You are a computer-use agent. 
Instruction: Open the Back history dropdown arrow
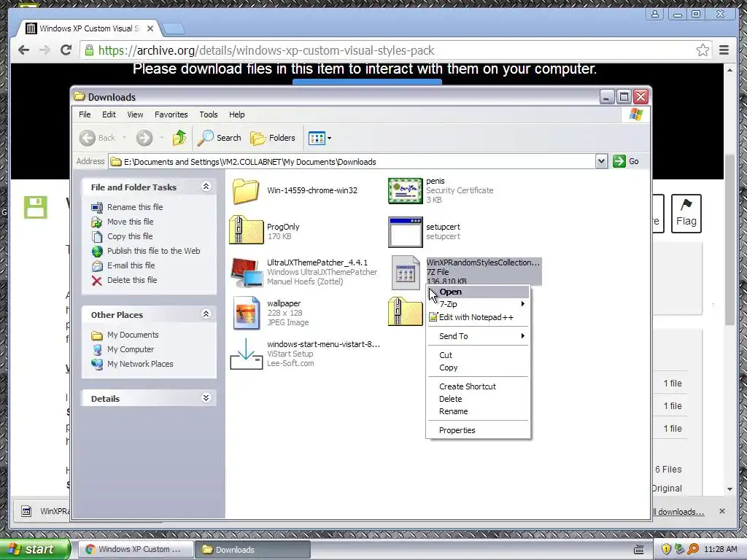click(x=124, y=138)
